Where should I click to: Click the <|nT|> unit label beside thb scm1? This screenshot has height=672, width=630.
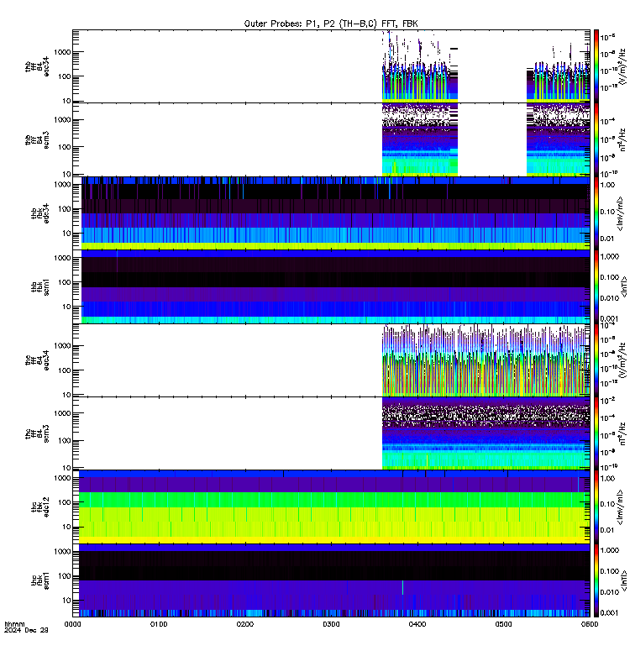[x=623, y=286]
